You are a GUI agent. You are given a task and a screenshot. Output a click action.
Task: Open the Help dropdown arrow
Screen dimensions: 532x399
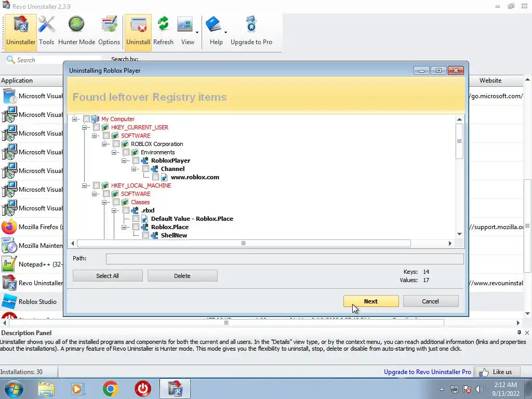pyautogui.click(x=225, y=33)
